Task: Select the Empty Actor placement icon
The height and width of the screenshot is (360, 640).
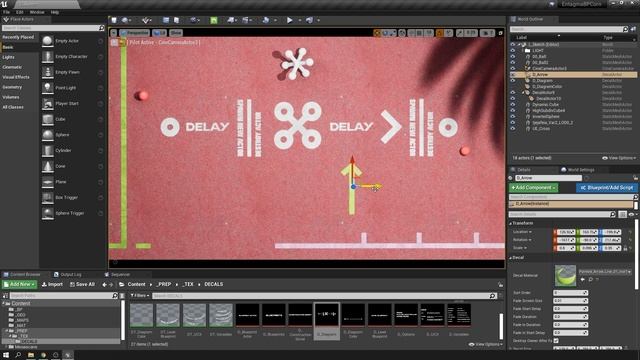Action: pyautogui.click(x=48, y=41)
